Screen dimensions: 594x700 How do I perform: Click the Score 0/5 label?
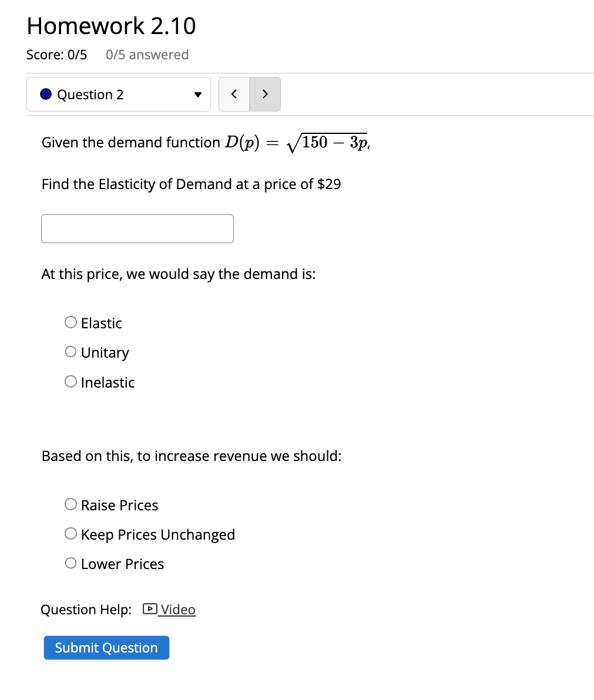[56, 55]
